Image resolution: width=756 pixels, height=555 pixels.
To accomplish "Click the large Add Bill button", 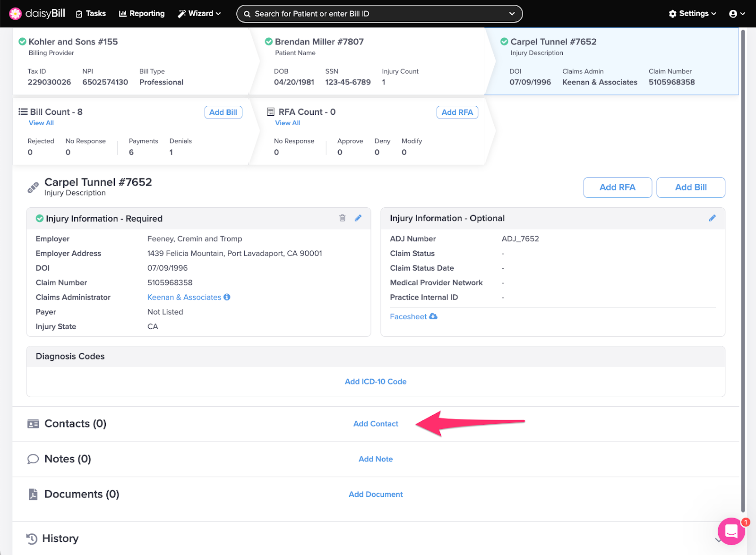I will coord(691,188).
